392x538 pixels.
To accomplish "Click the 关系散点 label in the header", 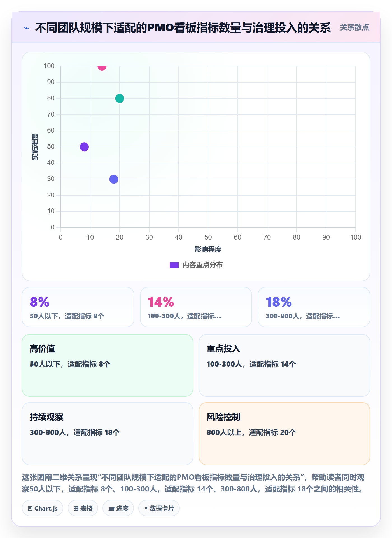I will tap(354, 27).
